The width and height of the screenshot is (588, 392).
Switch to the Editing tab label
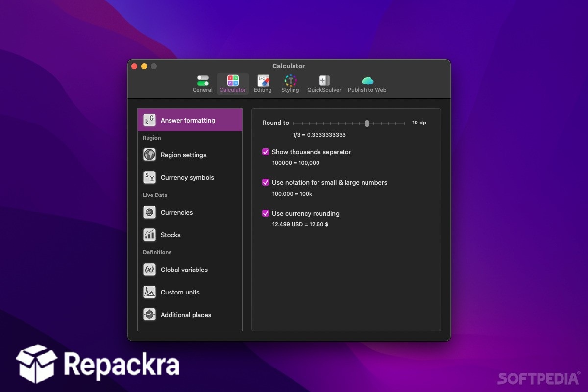(263, 90)
